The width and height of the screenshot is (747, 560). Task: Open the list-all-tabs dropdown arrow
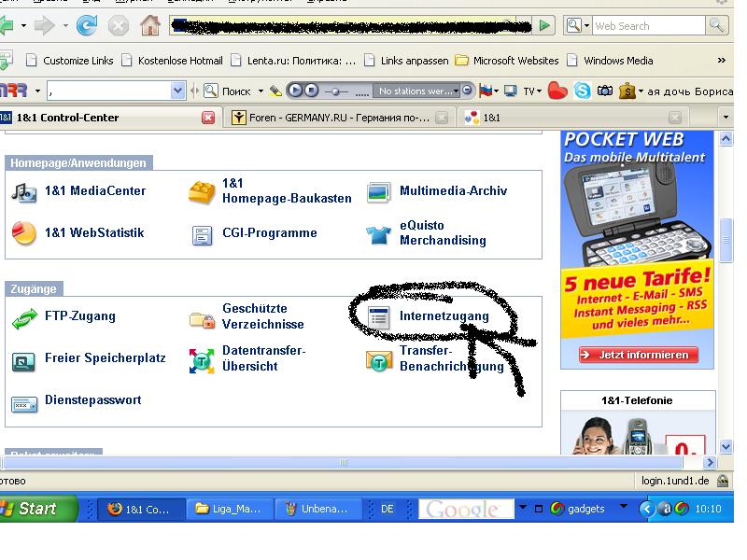pyautogui.click(x=726, y=118)
